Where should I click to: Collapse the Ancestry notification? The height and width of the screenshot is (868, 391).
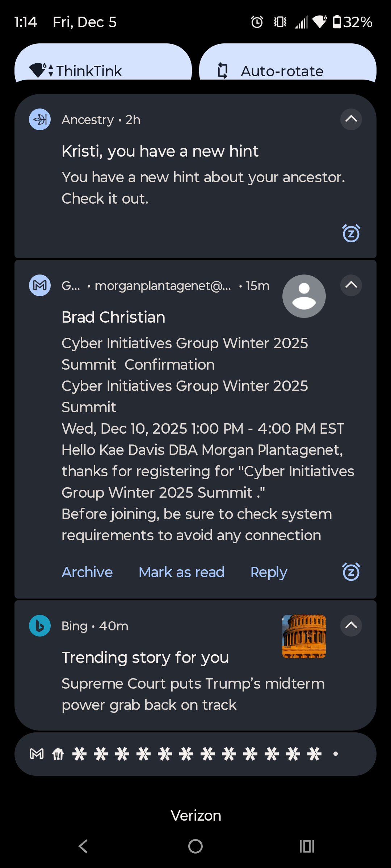point(350,120)
